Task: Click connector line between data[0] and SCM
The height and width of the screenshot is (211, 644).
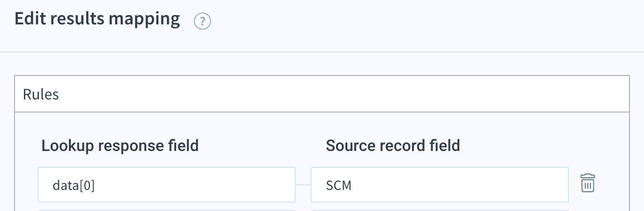Action: [303, 185]
